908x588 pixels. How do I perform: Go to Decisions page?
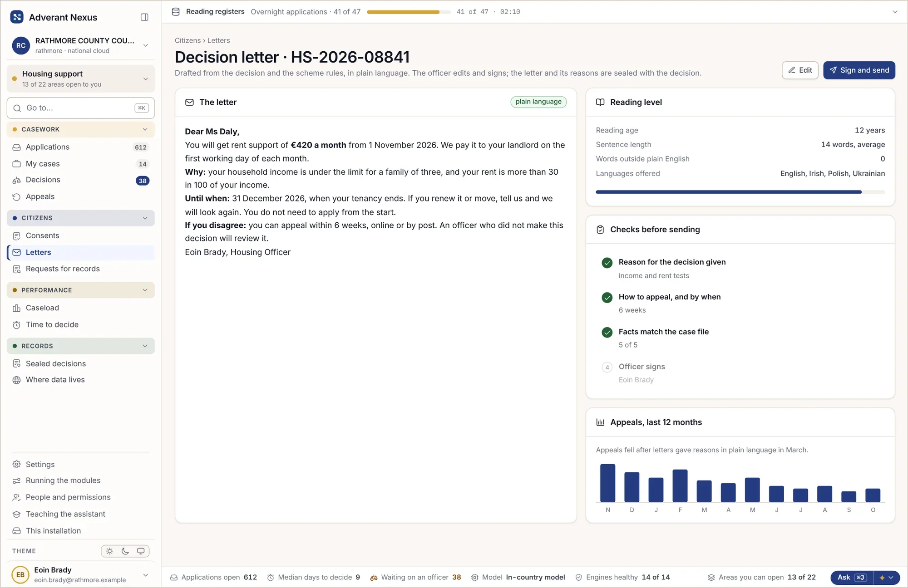(81, 180)
